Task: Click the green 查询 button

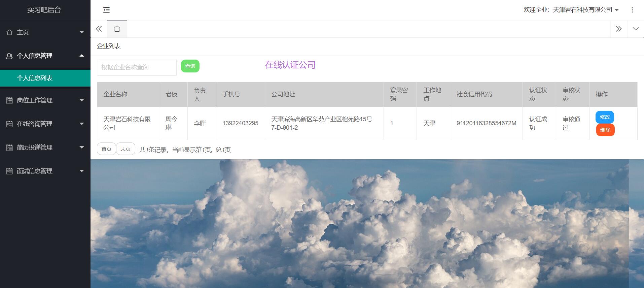Action: coord(190,66)
